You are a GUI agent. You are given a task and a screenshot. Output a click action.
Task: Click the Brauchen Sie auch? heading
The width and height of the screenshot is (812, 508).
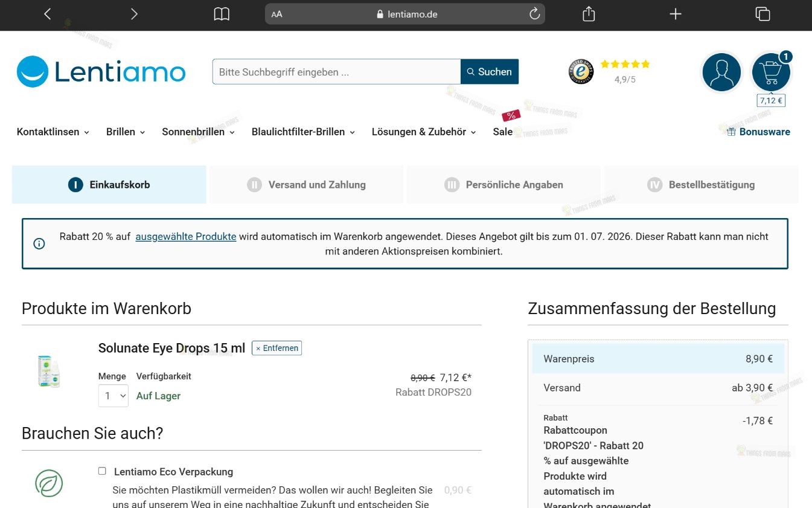[92, 434]
